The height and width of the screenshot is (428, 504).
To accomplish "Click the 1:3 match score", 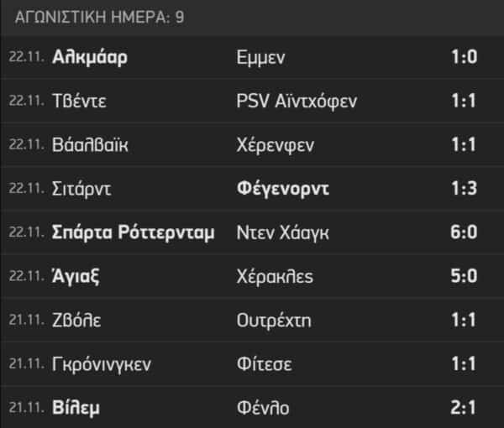I will pyautogui.click(x=463, y=189).
